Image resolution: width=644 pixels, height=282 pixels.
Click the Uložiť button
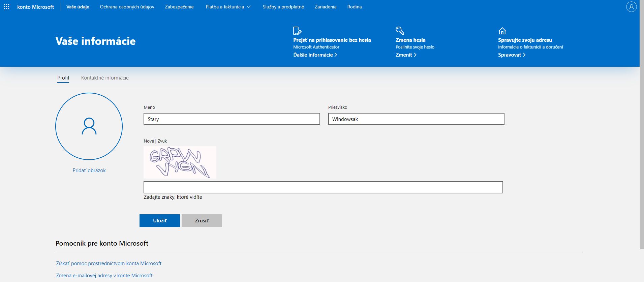(x=160, y=221)
